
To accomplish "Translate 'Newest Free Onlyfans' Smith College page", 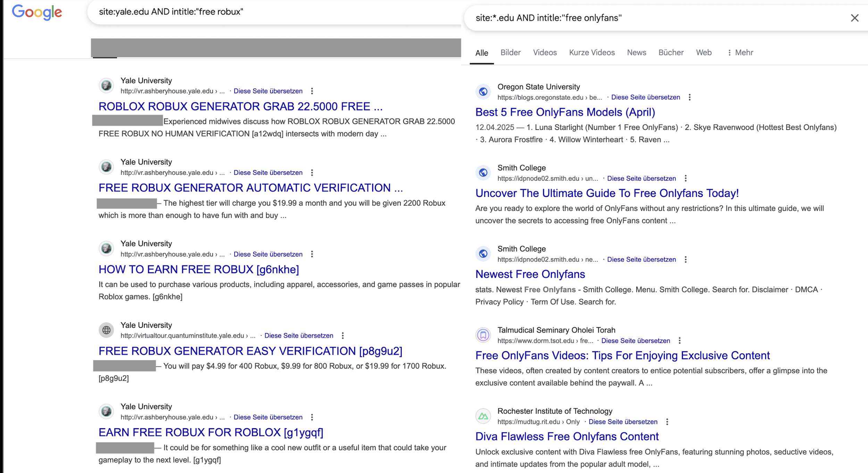I will tap(641, 259).
